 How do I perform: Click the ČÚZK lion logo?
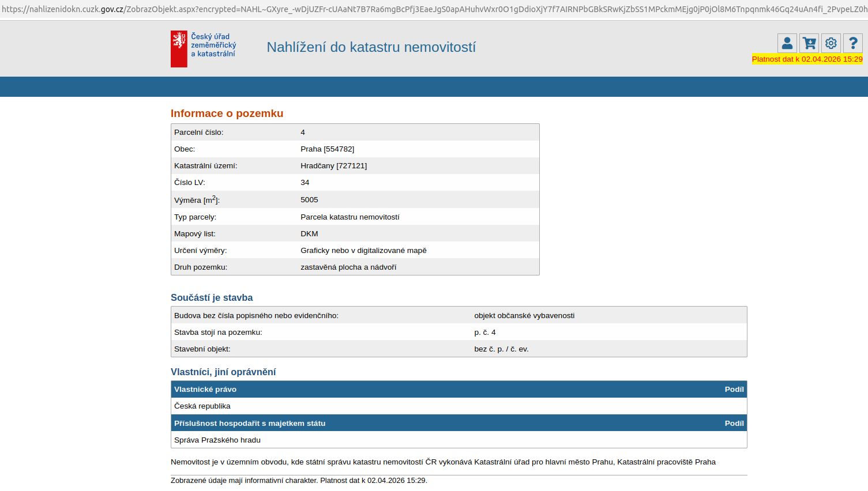click(179, 48)
